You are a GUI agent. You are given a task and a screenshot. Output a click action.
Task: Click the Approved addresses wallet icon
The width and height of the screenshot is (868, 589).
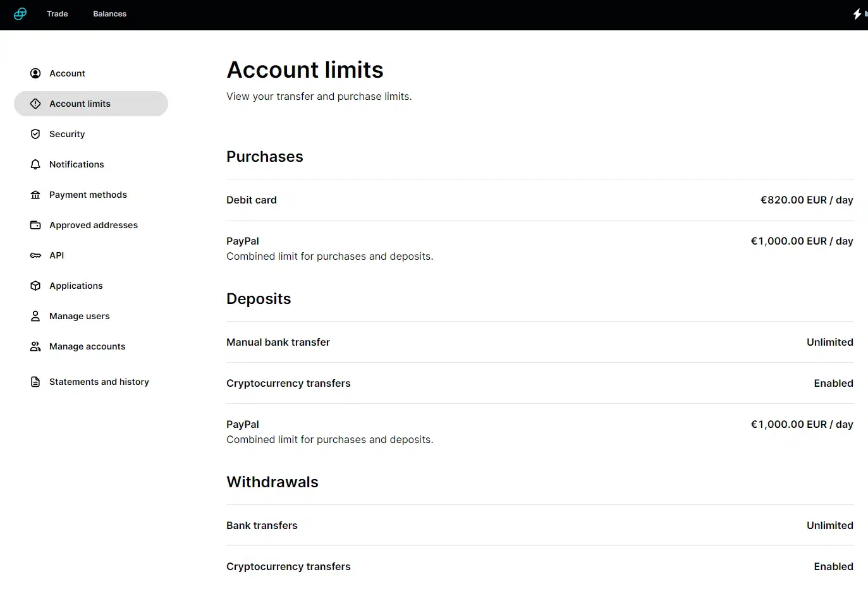[x=35, y=225]
